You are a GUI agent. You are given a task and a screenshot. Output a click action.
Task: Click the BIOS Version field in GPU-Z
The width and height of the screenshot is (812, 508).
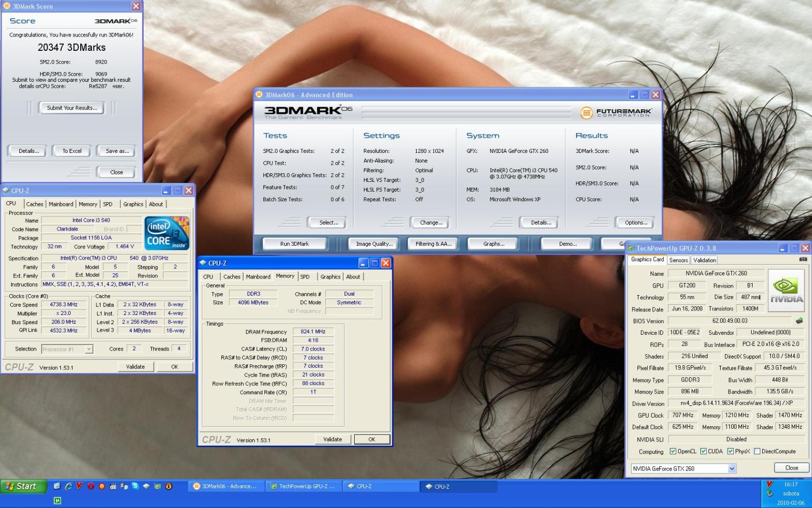(x=730, y=321)
